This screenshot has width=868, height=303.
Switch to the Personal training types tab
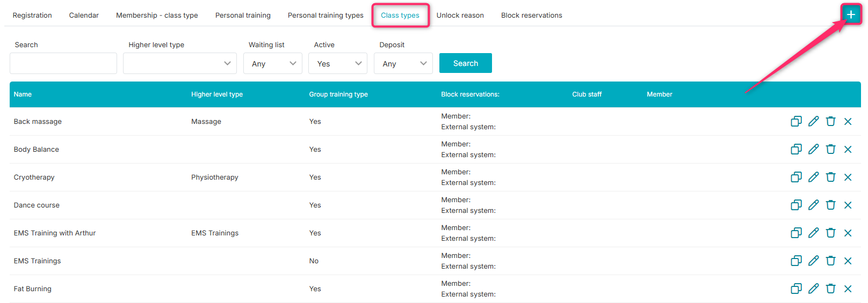pos(325,15)
